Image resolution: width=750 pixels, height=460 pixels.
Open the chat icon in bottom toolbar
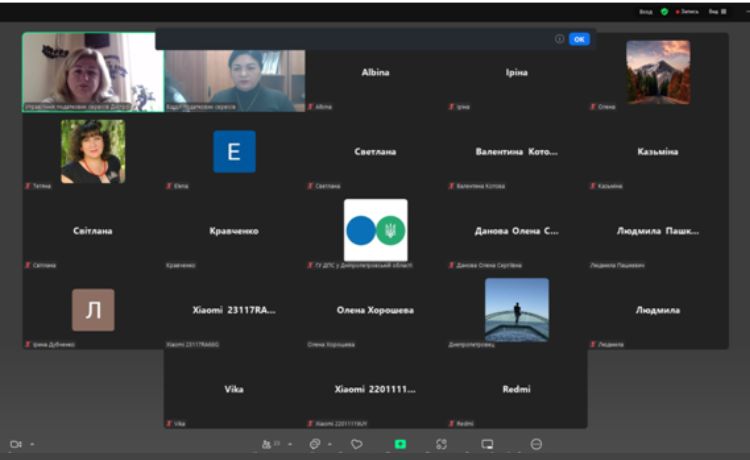point(314,444)
